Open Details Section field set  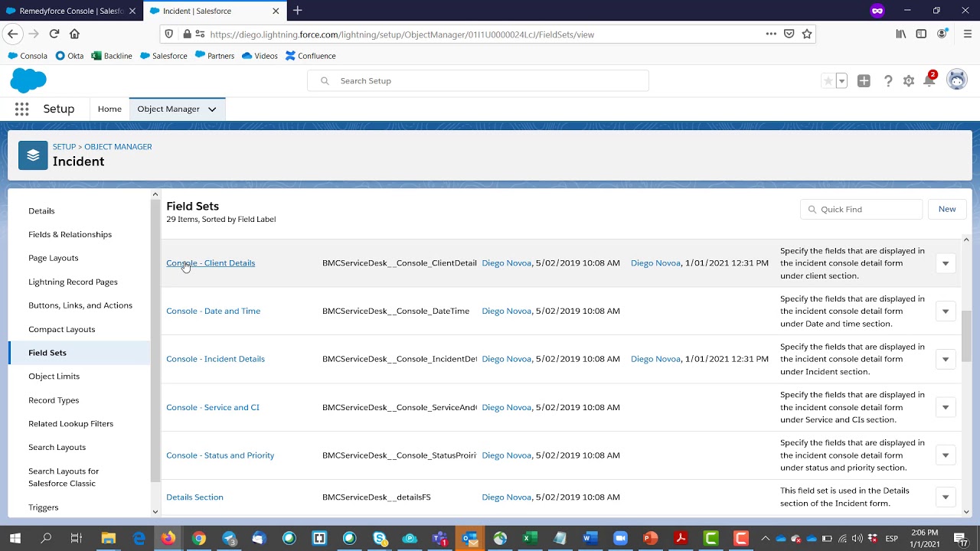tap(194, 497)
